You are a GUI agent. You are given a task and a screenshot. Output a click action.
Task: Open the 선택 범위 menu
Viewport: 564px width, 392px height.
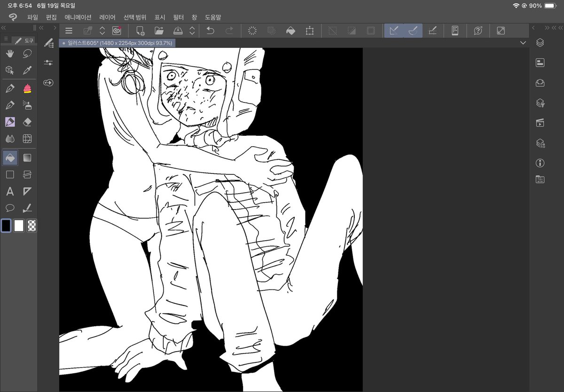(x=135, y=17)
